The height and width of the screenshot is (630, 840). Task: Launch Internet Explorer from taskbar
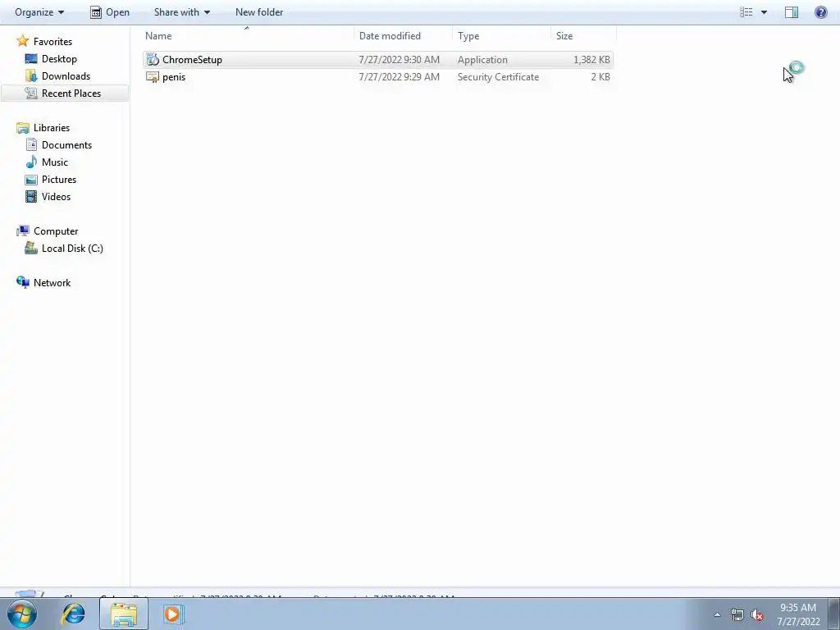point(73,614)
